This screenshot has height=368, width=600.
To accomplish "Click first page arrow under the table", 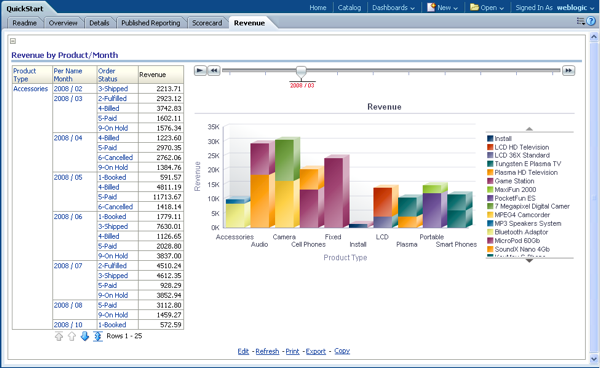I will pos(59,336).
